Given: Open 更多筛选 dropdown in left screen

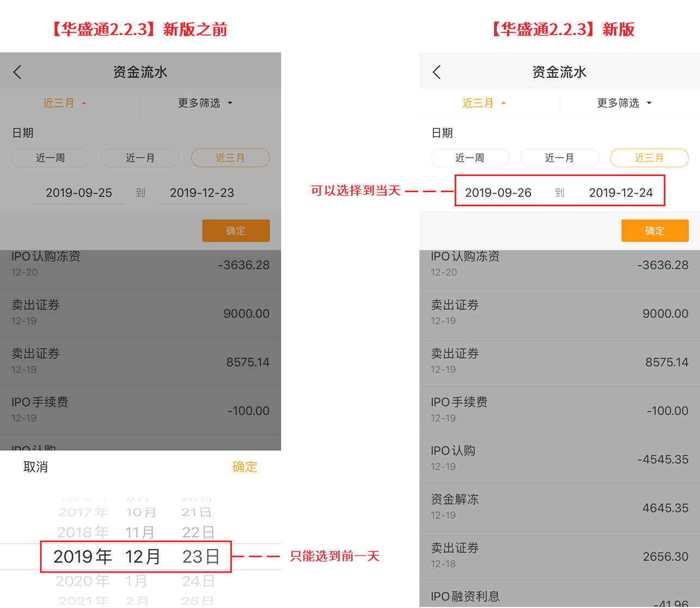Looking at the screenshot, I should [x=205, y=103].
